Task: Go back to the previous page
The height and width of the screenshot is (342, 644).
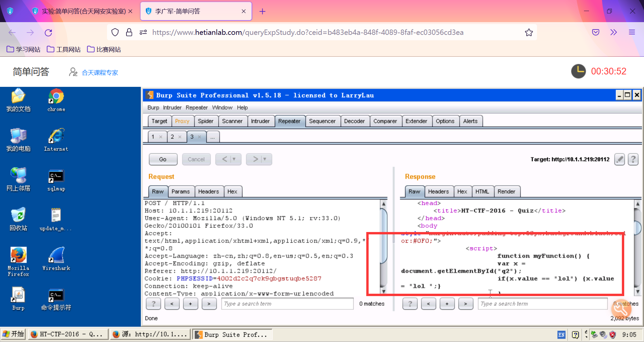Action: point(12,33)
